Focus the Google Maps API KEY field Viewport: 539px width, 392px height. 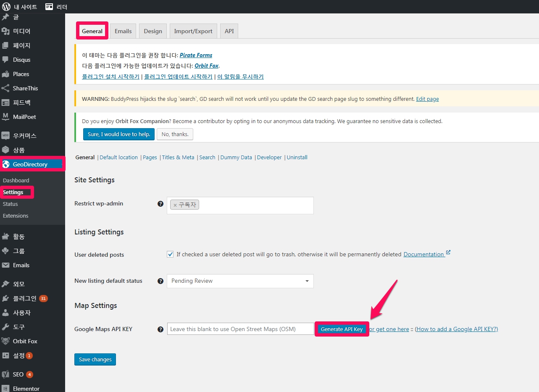[x=241, y=329]
